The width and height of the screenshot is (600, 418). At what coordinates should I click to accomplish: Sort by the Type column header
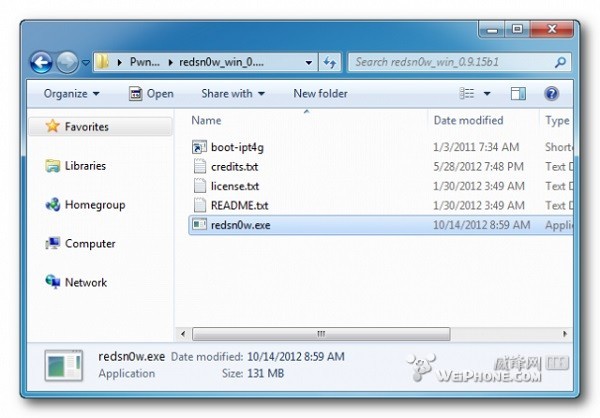[x=557, y=121]
